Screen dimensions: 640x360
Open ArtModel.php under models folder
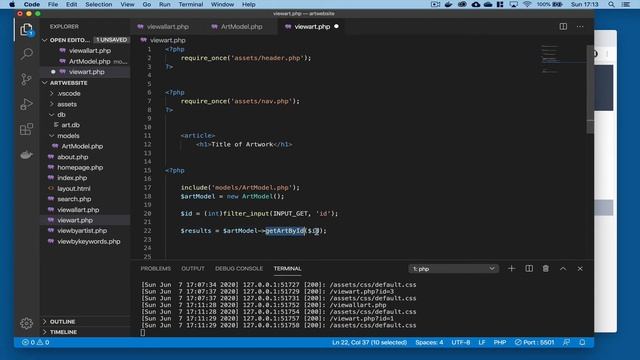point(85,146)
